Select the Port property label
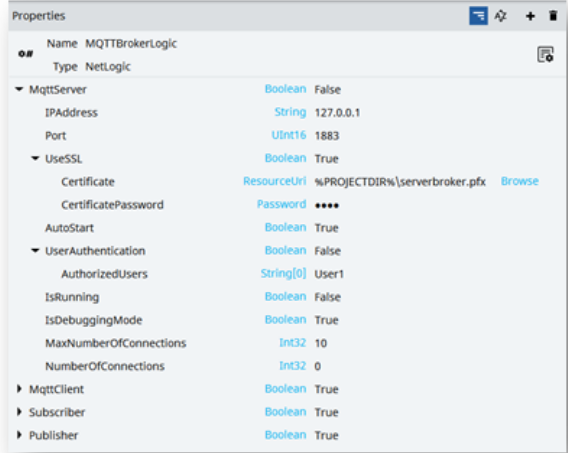This screenshot has height=453, width=568. point(55,136)
